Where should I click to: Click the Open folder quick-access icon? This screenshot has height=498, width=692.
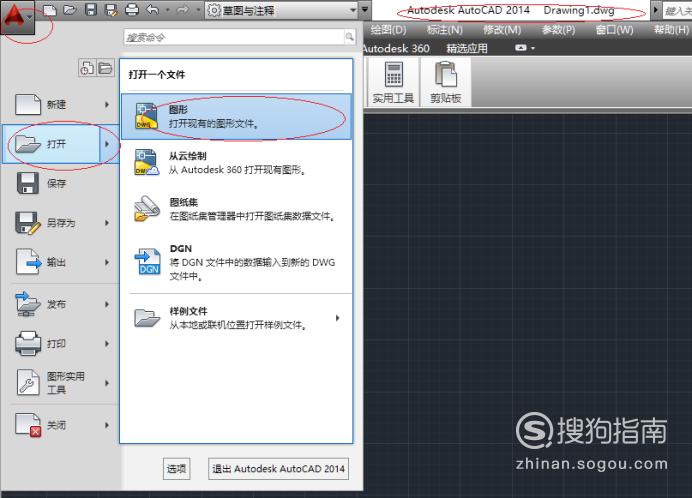point(70,10)
